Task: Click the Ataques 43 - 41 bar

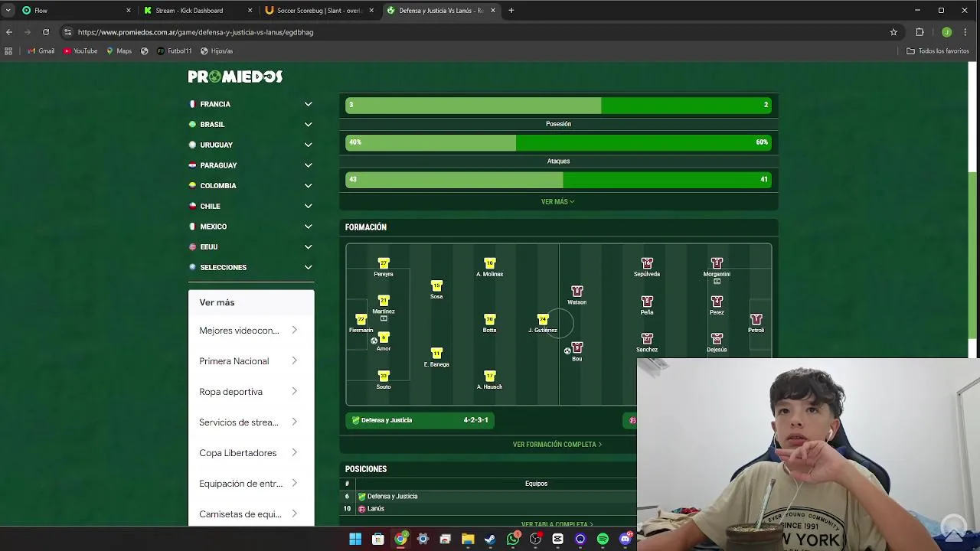Action: pos(558,180)
